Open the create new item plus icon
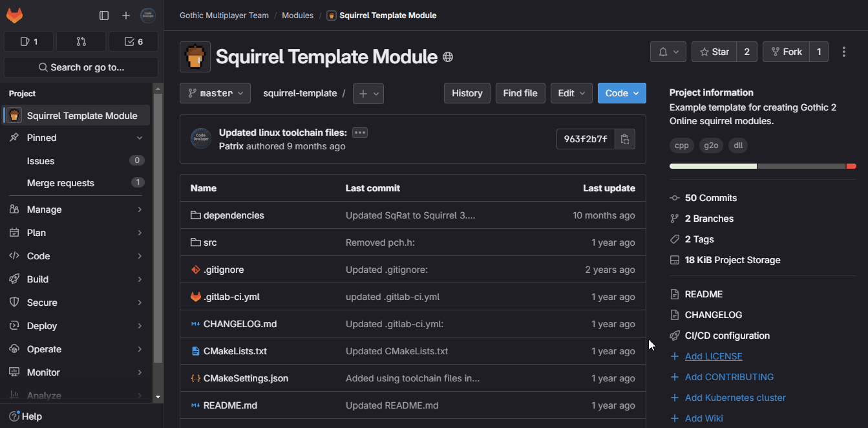Screen dimensions: 868x428 tap(126, 15)
